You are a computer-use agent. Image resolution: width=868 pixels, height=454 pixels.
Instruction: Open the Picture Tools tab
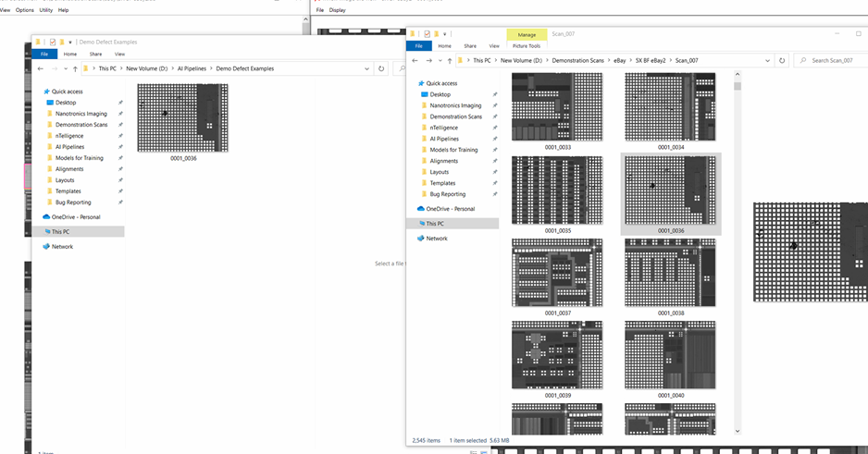(x=527, y=45)
